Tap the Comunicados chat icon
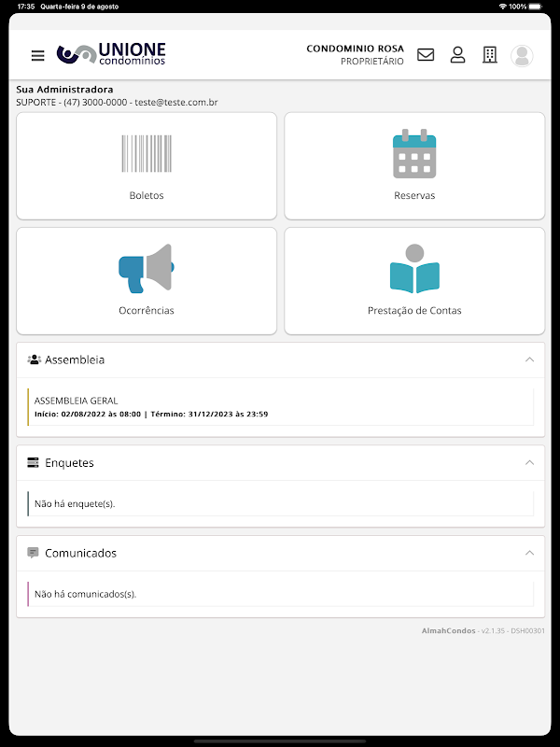This screenshot has width=560, height=747. (33, 553)
